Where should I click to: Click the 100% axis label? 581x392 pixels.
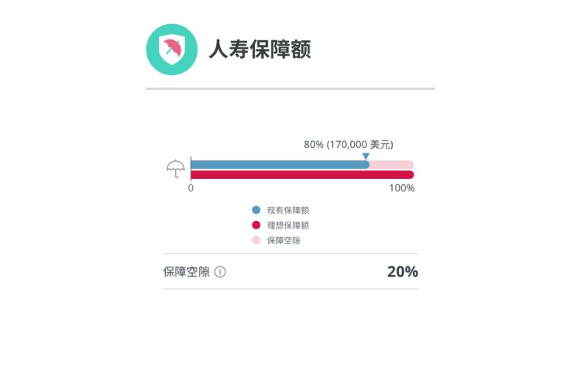point(401,187)
